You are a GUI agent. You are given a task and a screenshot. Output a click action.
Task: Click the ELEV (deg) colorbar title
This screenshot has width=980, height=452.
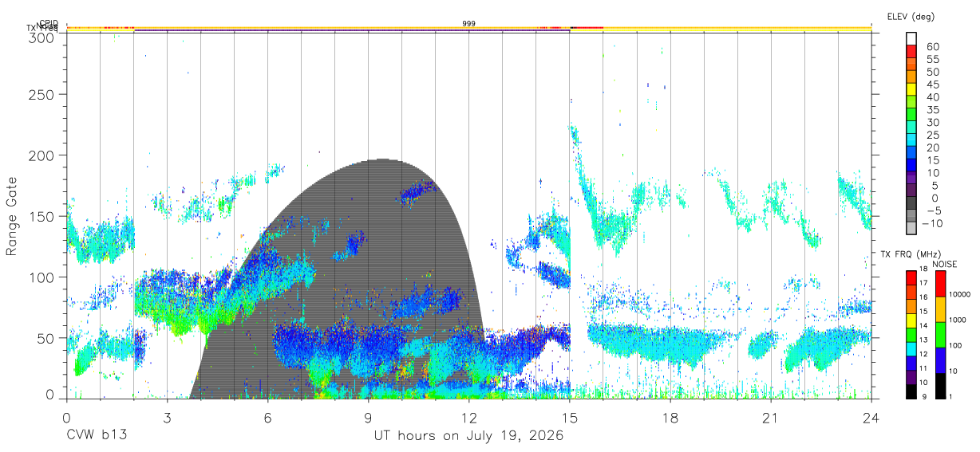click(911, 17)
